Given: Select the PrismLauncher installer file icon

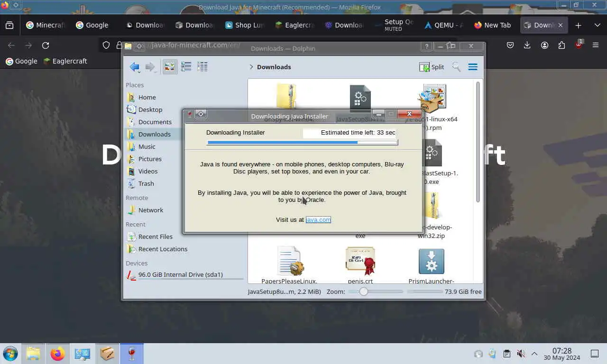Looking at the screenshot, I should click(x=432, y=261).
